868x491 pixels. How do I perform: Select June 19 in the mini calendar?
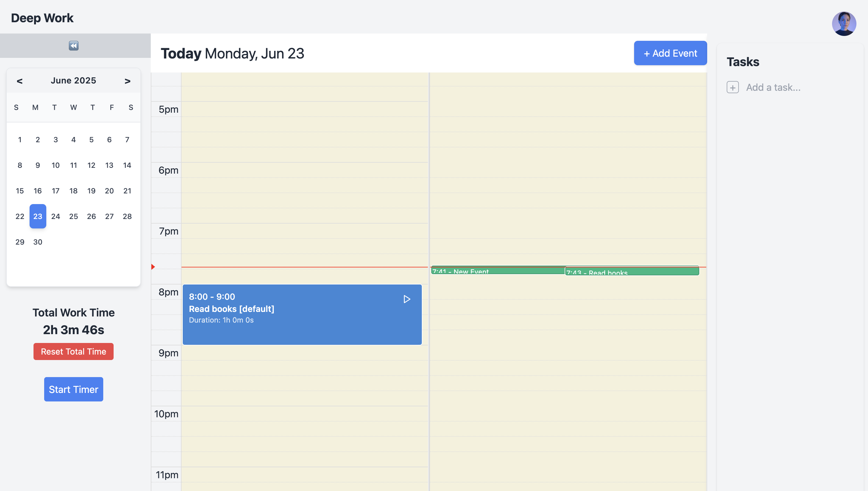click(91, 191)
